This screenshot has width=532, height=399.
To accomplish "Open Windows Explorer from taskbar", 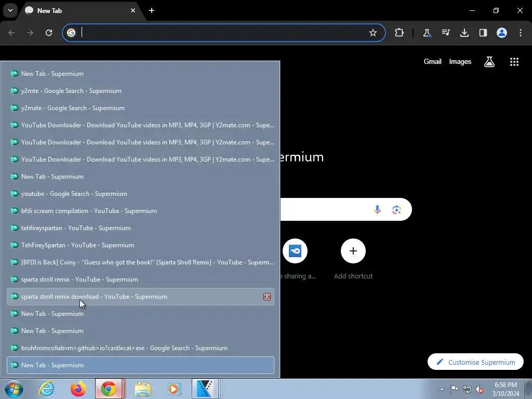I will [x=143, y=389].
